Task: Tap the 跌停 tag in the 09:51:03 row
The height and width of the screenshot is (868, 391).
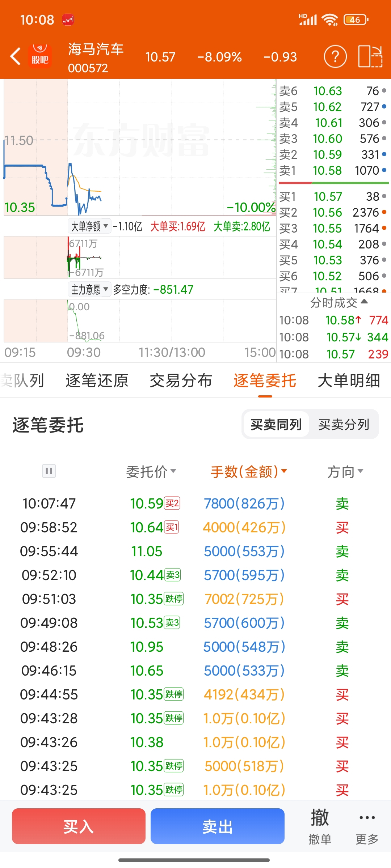Action: point(174,599)
